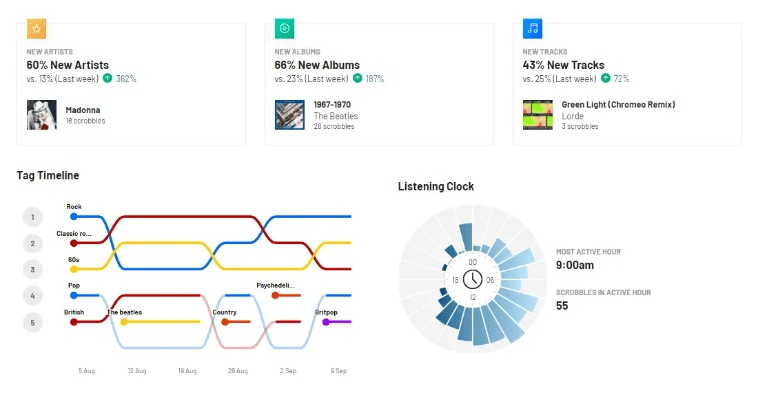Click the orange star New Artists icon

coord(36,29)
